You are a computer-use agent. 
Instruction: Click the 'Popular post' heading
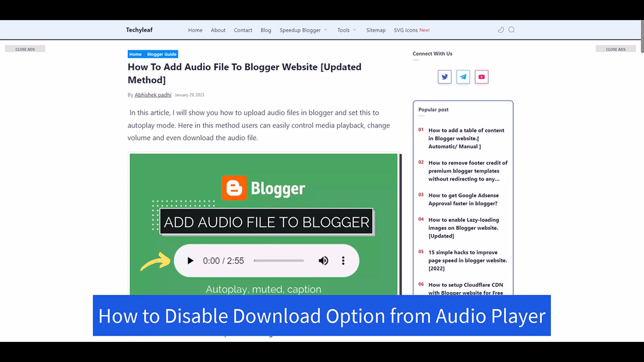[x=433, y=110]
